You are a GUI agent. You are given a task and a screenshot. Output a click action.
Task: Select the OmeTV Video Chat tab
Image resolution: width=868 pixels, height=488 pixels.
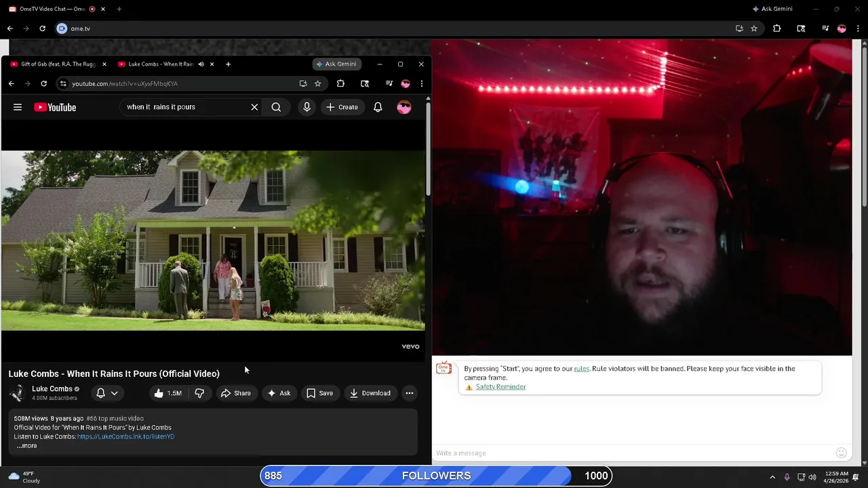[51, 9]
